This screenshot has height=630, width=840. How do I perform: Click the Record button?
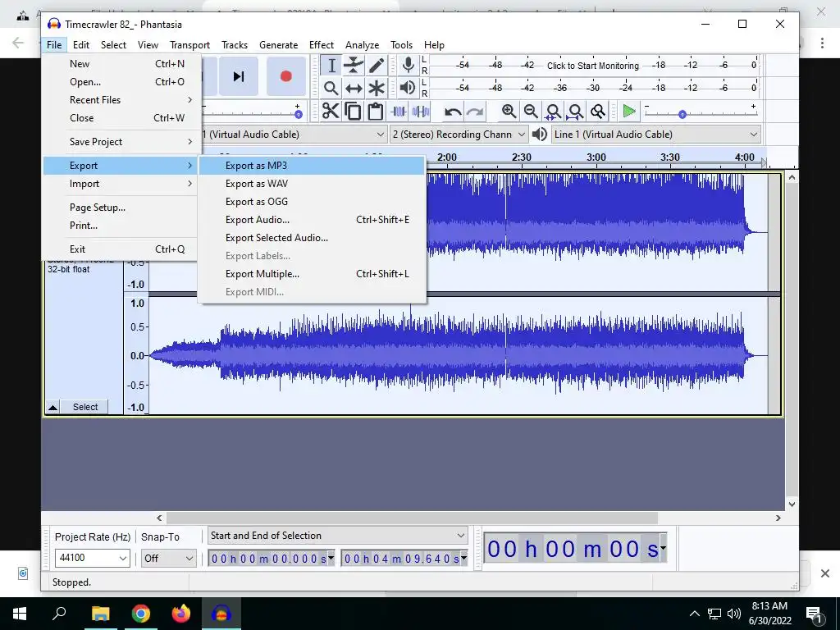tap(286, 76)
